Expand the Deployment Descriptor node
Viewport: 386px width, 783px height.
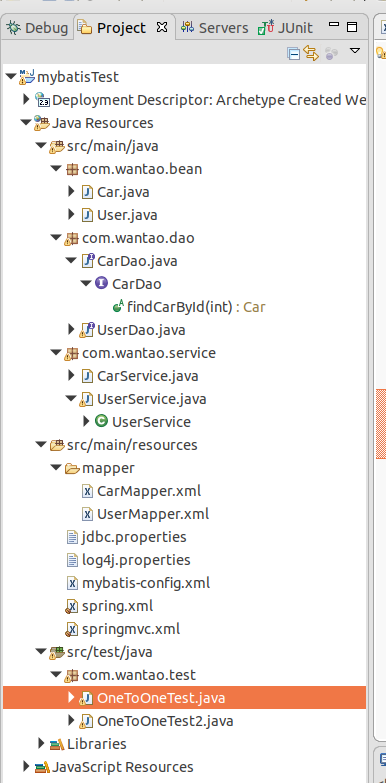26,99
